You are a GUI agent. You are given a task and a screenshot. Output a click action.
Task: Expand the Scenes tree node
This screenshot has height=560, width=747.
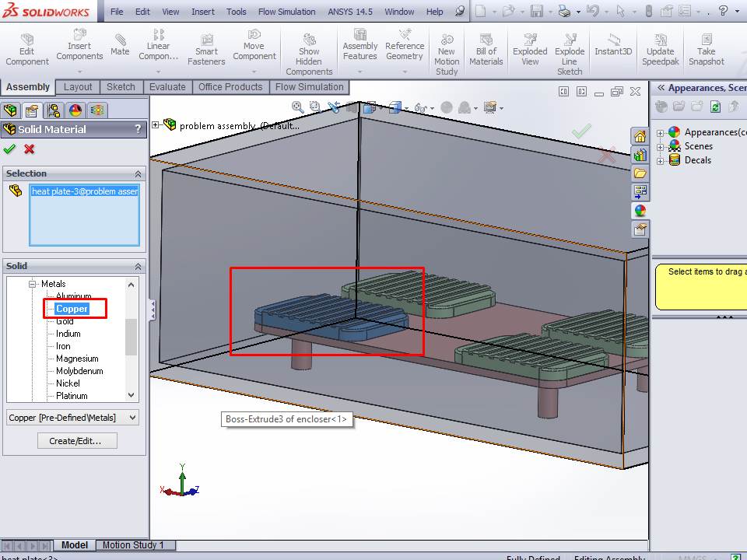pos(661,146)
